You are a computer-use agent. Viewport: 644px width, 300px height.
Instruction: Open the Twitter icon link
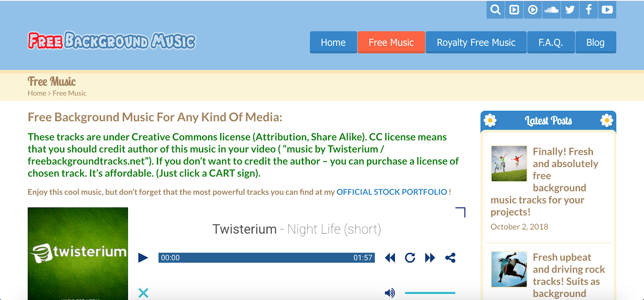(570, 10)
